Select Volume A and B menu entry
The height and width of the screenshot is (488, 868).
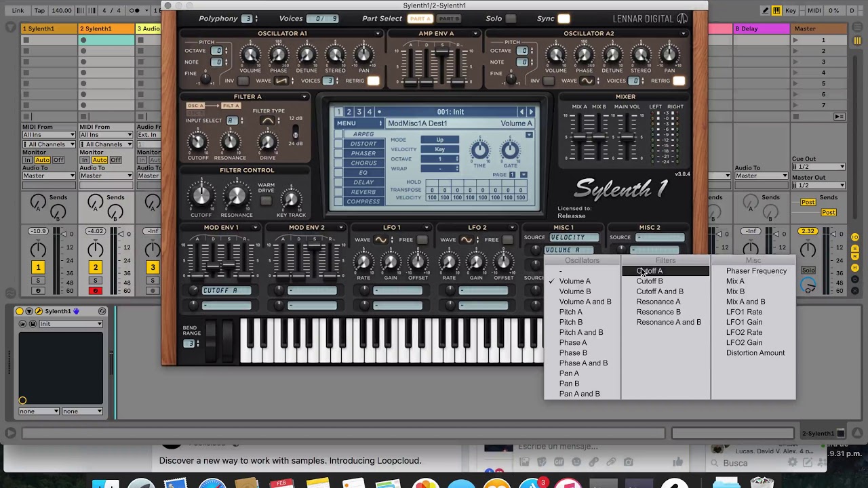click(x=585, y=302)
